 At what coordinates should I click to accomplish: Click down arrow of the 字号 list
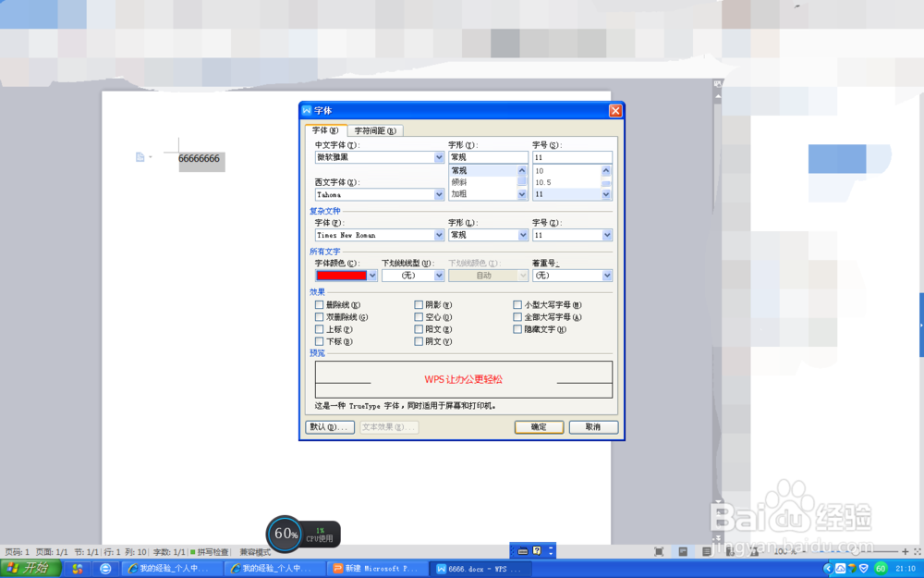606,194
